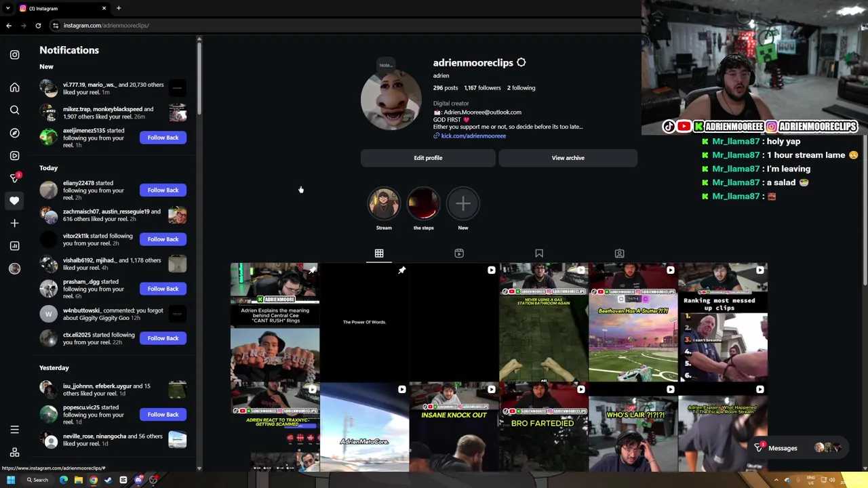The width and height of the screenshot is (868, 488).
Task: Switch to the Tagged profile tab
Action: pyautogui.click(x=619, y=253)
